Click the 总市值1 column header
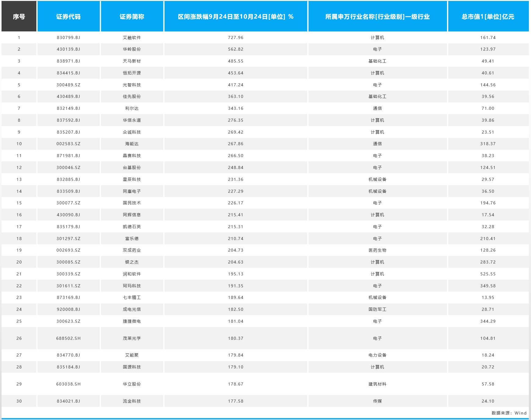 pos(488,16)
